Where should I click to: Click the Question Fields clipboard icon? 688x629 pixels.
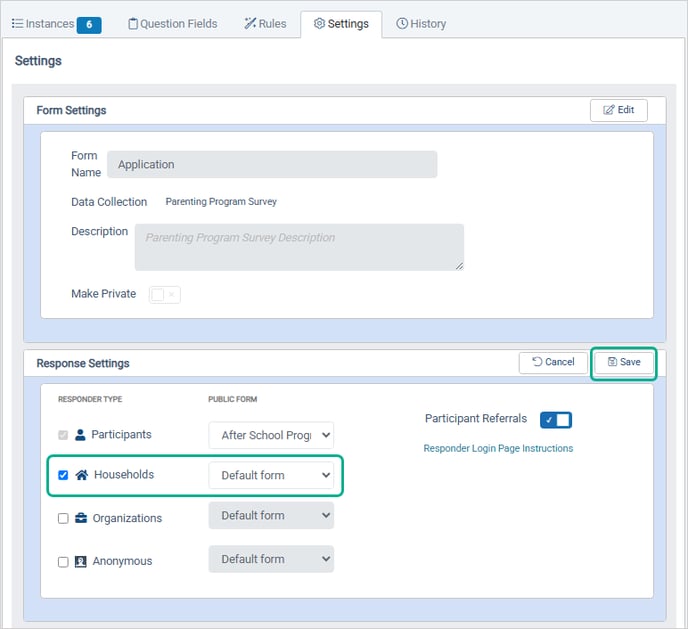click(x=133, y=24)
